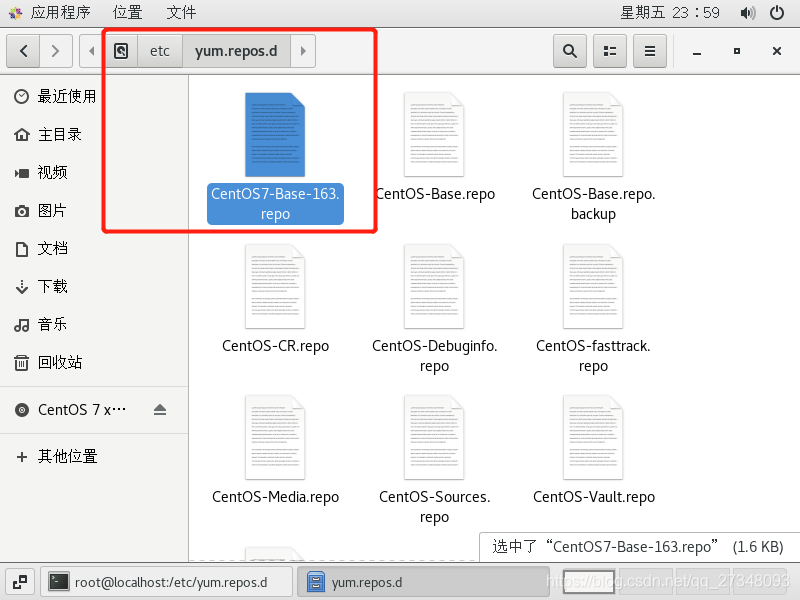Open Music 音乐 in sidebar
Screen dimensions: 800x600
point(94,324)
